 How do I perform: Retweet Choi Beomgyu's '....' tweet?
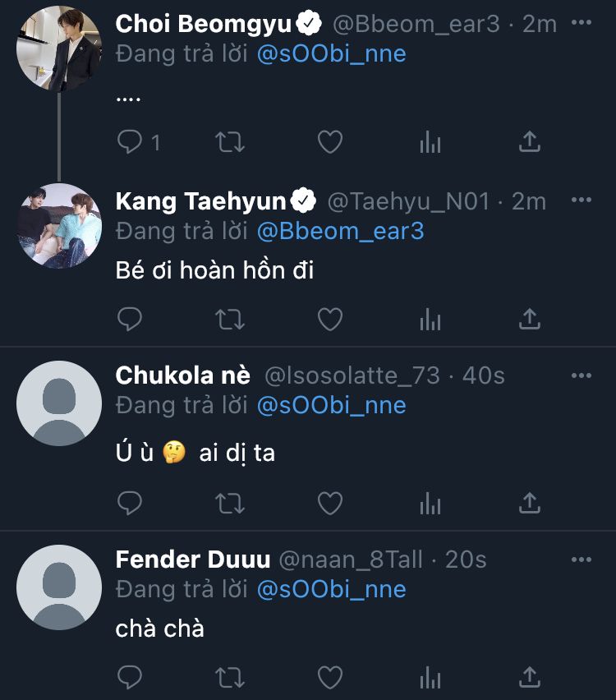tap(229, 142)
